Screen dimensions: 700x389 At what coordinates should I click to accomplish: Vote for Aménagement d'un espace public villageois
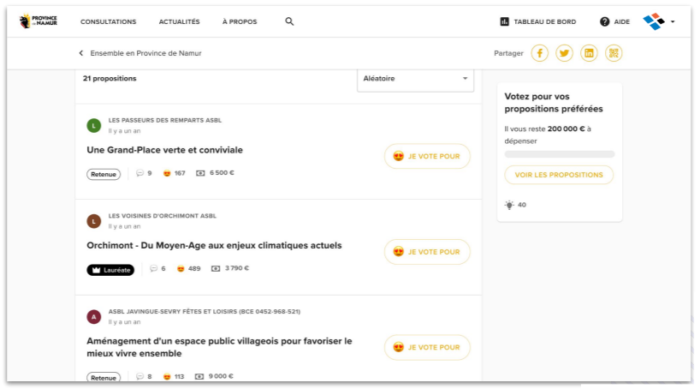pos(427,347)
